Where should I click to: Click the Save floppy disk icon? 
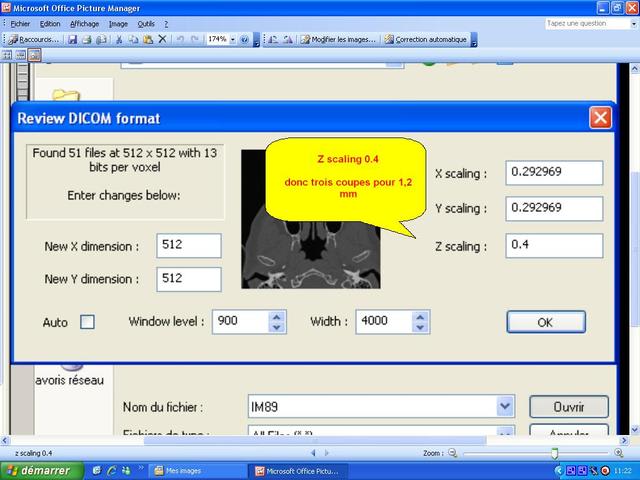(73, 40)
